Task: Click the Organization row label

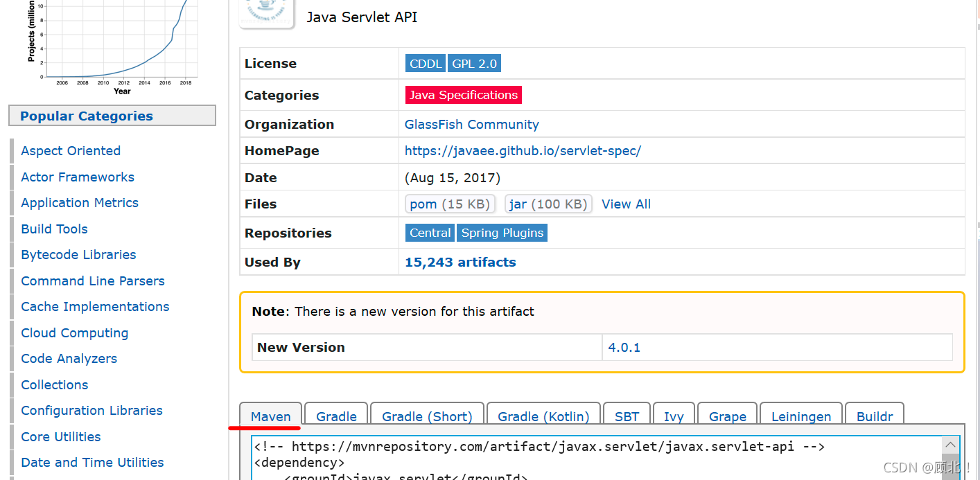Action: [x=289, y=125]
